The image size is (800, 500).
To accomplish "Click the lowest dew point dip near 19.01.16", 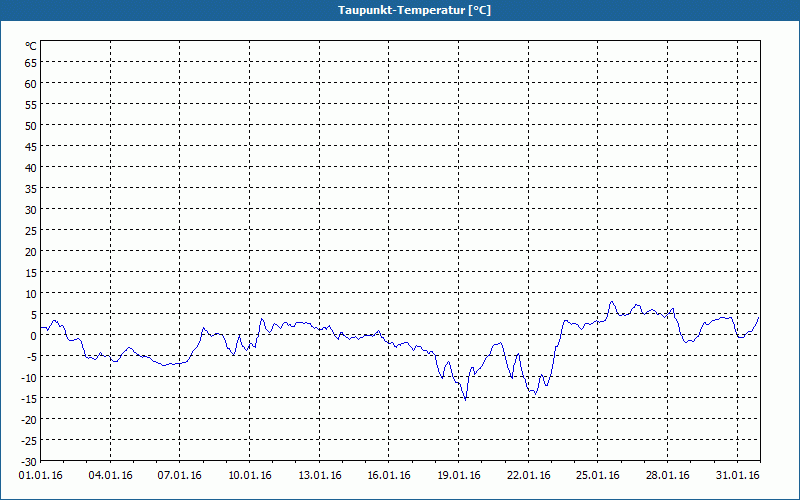I will tap(465, 399).
